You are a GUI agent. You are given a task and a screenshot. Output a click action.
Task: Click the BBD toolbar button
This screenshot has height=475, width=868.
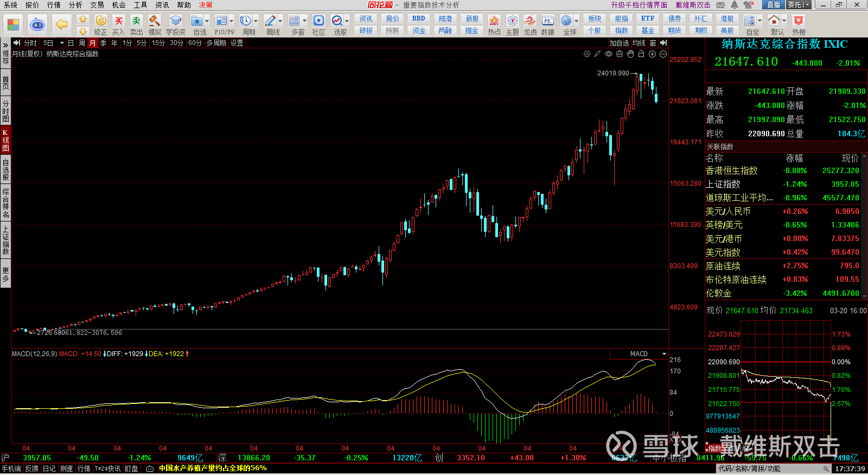click(x=419, y=18)
